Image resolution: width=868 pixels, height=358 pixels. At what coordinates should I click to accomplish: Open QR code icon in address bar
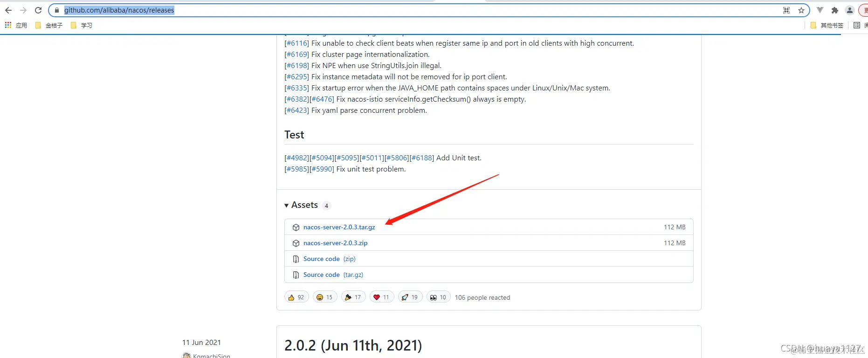(x=786, y=10)
